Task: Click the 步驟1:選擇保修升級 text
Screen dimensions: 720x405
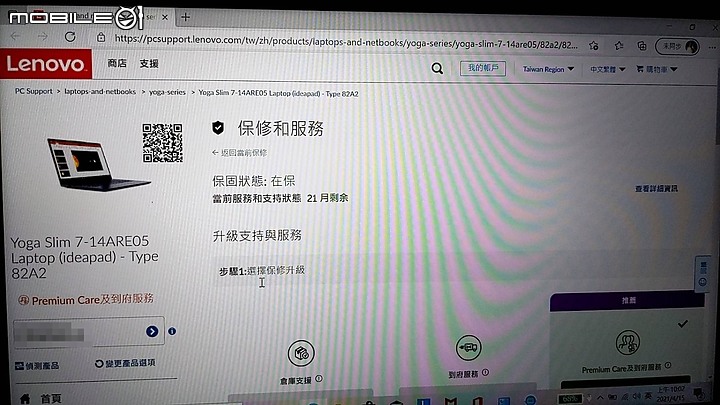Action: [x=262, y=270]
